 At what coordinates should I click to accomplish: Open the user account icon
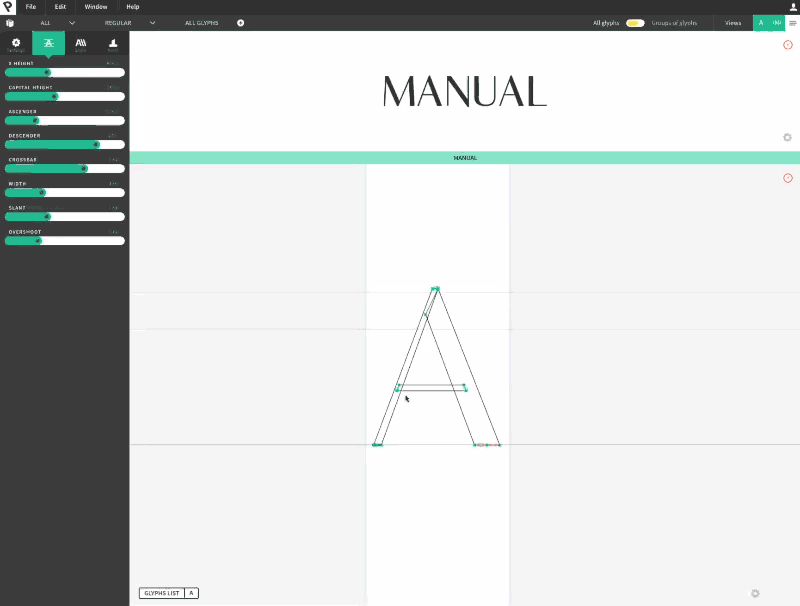(x=793, y=7)
